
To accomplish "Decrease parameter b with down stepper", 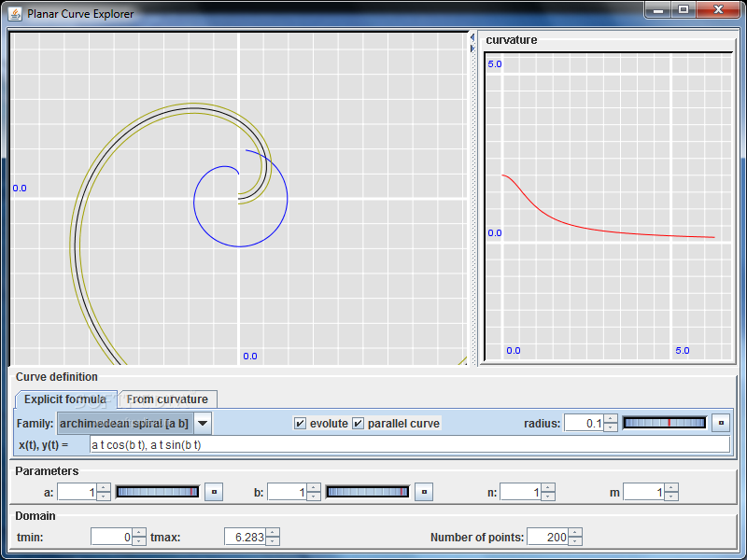I will [314, 497].
